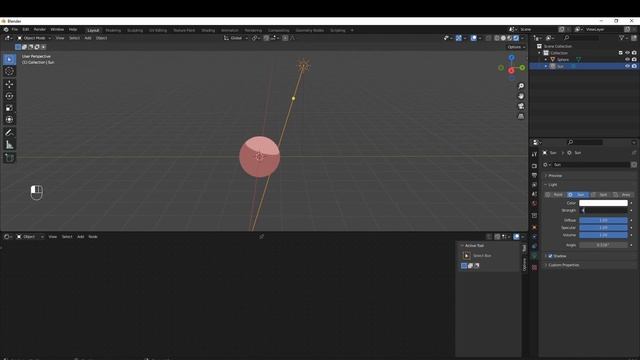The image size is (640, 360).
Task: Open the Global transform orientation dropdown
Action: click(x=236, y=38)
